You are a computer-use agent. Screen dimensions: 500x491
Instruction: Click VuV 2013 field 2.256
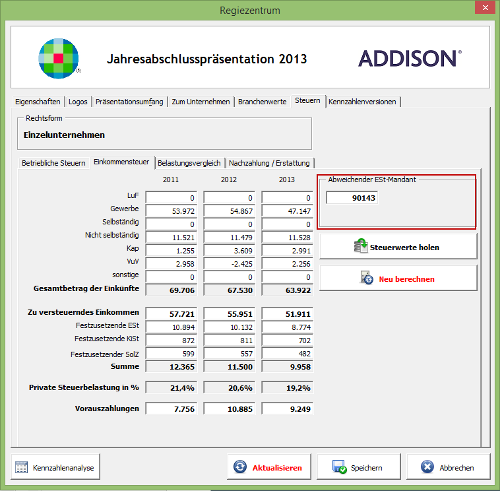(x=287, y=263)
